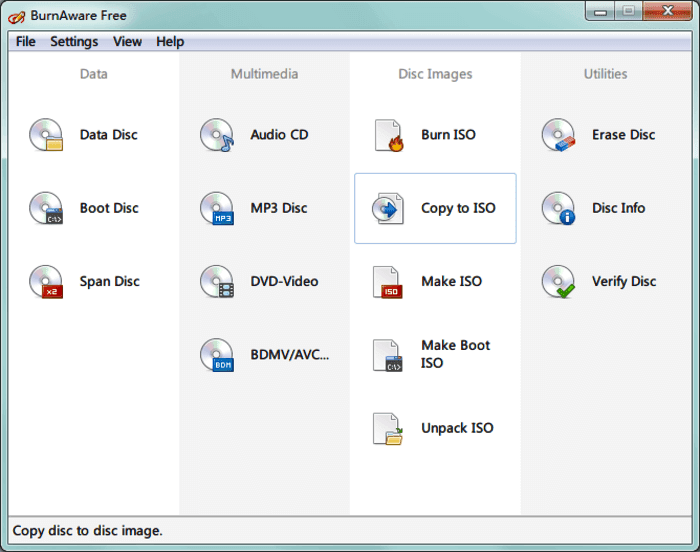Click the Audio CD music note icon

217,135
